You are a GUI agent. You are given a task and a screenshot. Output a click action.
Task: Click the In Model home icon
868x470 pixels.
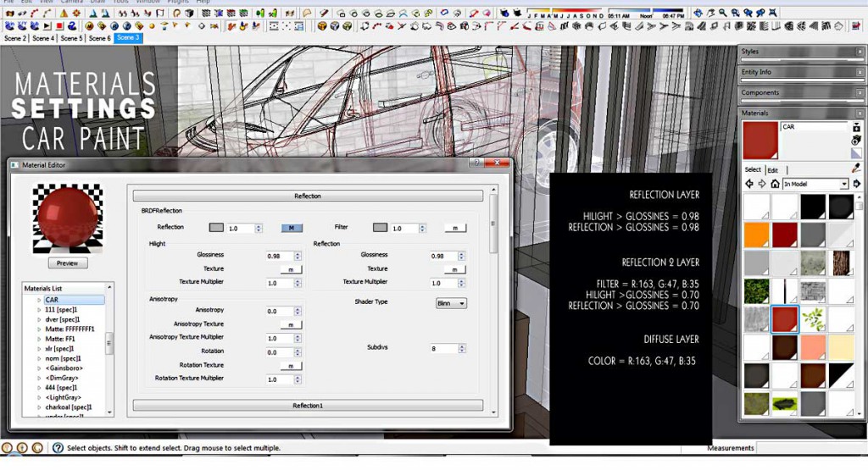point(775,184)
